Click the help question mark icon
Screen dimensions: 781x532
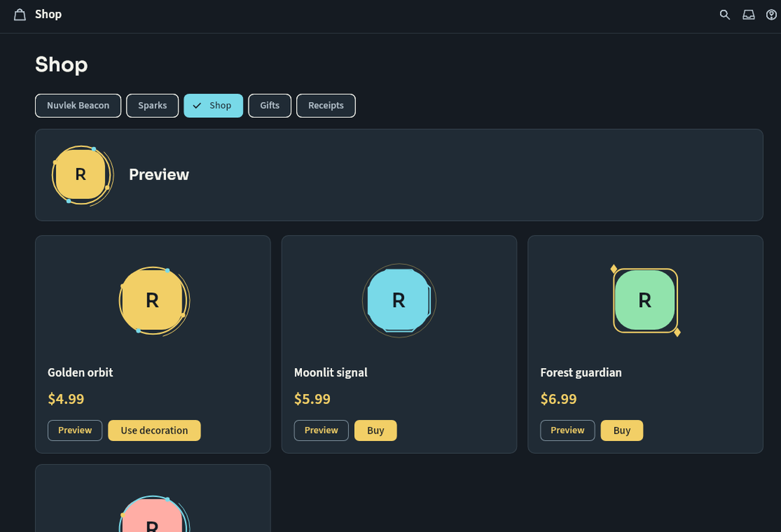(771, 14)
